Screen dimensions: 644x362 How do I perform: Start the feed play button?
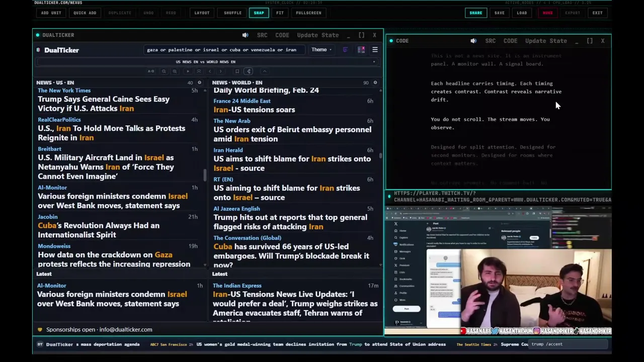[x=188, y=71]
